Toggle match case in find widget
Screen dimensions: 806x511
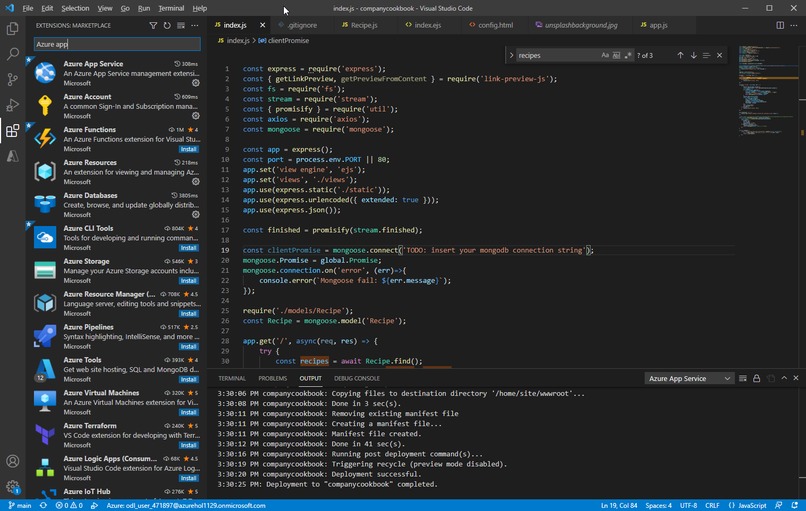coord(605,55)
